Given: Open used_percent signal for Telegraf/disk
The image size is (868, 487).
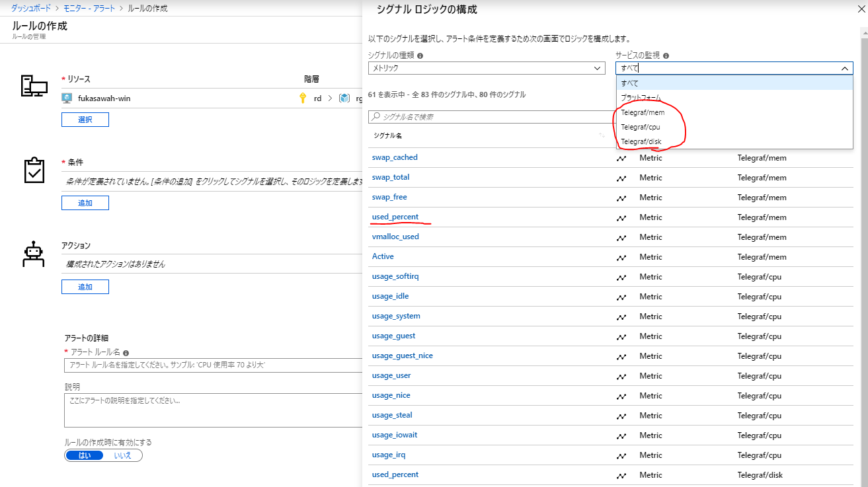Looking at the screenshot, I should point(395,474).
